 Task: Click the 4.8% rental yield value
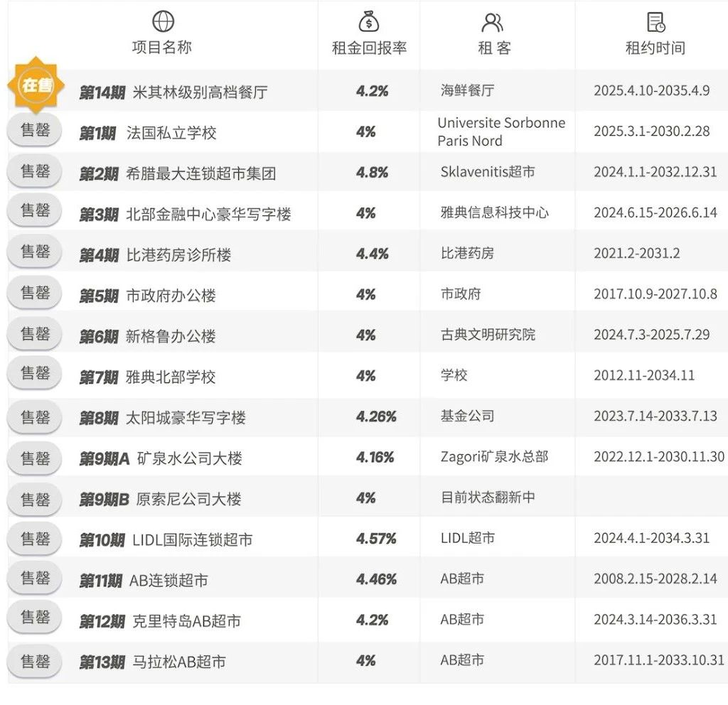(x=372, y=173)
